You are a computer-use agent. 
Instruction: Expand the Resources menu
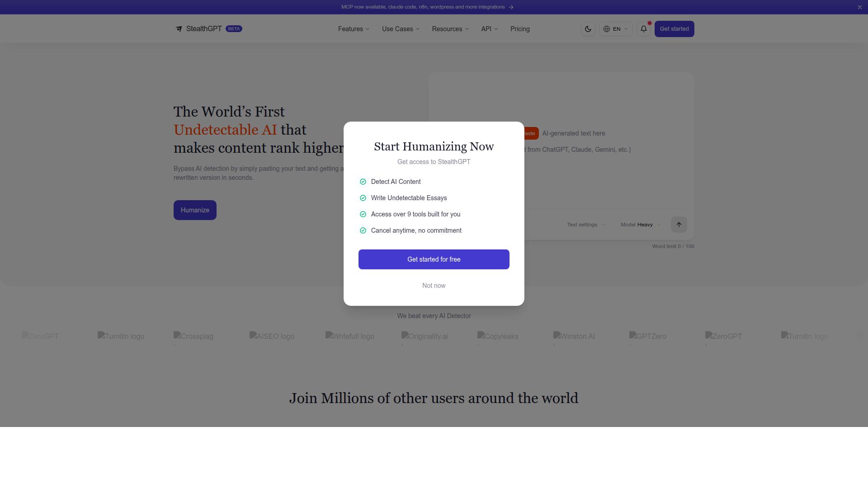(450, 29)
